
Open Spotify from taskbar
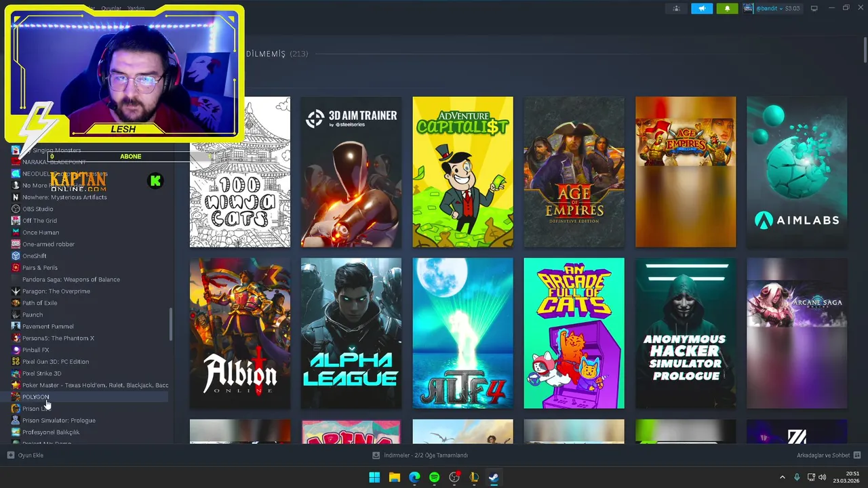click(x=434, y=478)
